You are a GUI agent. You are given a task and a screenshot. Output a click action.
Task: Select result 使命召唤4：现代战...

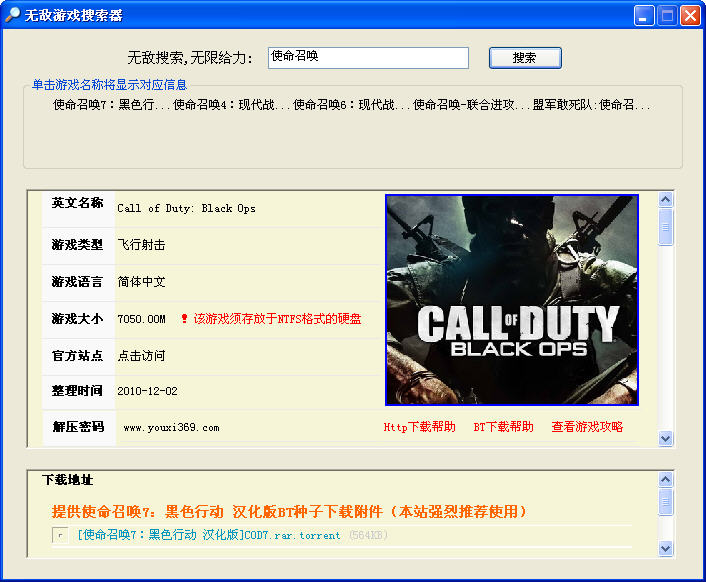[229, 105]
